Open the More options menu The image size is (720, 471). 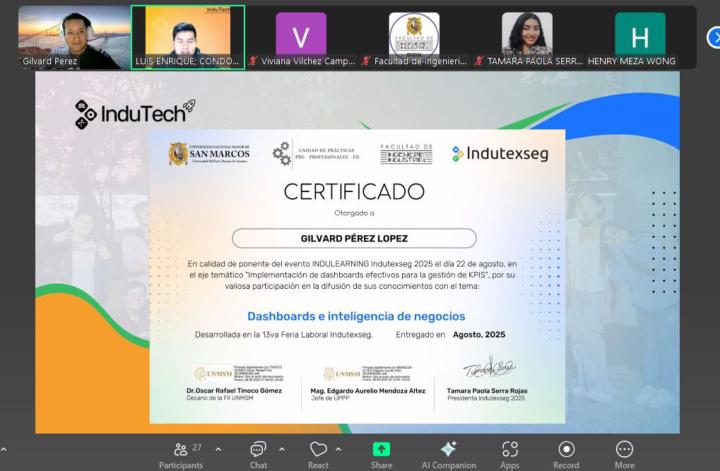(x=624, y=455)
